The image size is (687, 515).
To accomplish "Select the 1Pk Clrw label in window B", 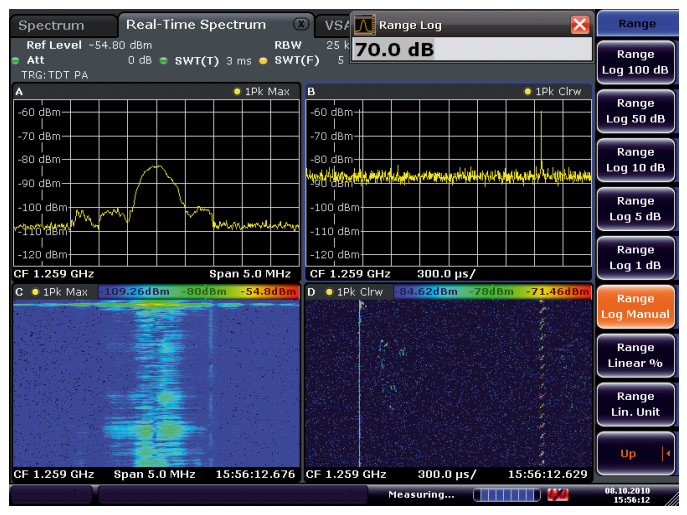I will [558, 92].
